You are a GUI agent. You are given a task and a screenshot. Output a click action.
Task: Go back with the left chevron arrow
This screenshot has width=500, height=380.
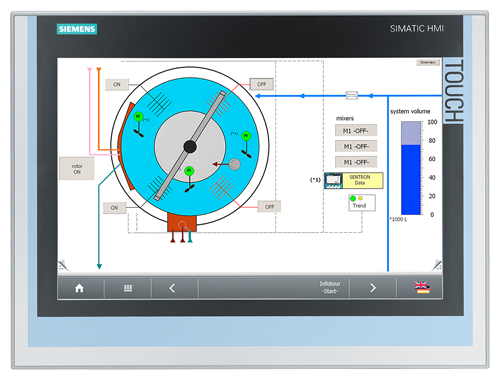click(x=172, y=288)
